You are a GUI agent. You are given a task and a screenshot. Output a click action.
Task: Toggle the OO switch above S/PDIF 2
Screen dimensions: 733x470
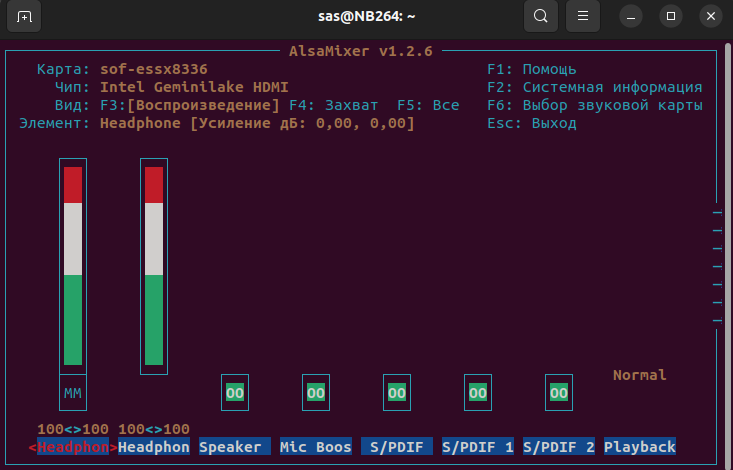click(x=559, y=393)
